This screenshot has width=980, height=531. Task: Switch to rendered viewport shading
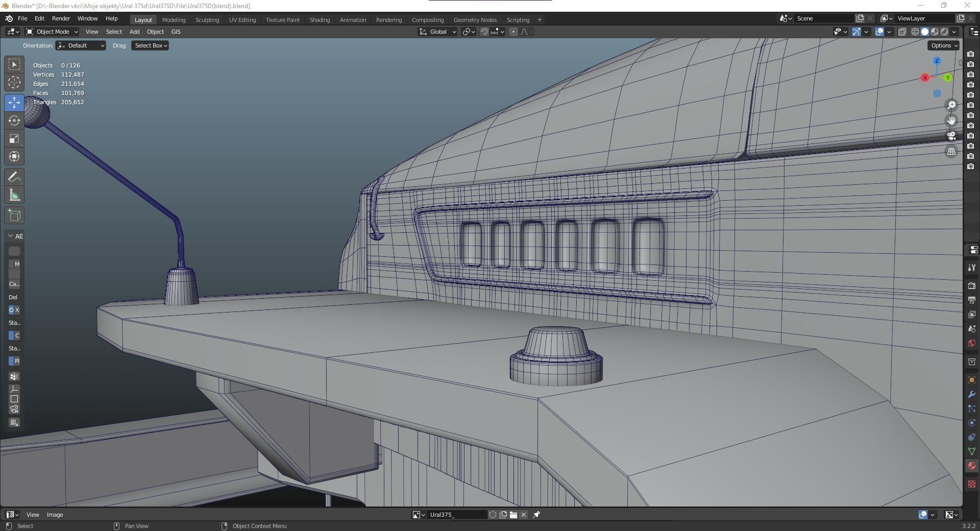tap(944, 32)
